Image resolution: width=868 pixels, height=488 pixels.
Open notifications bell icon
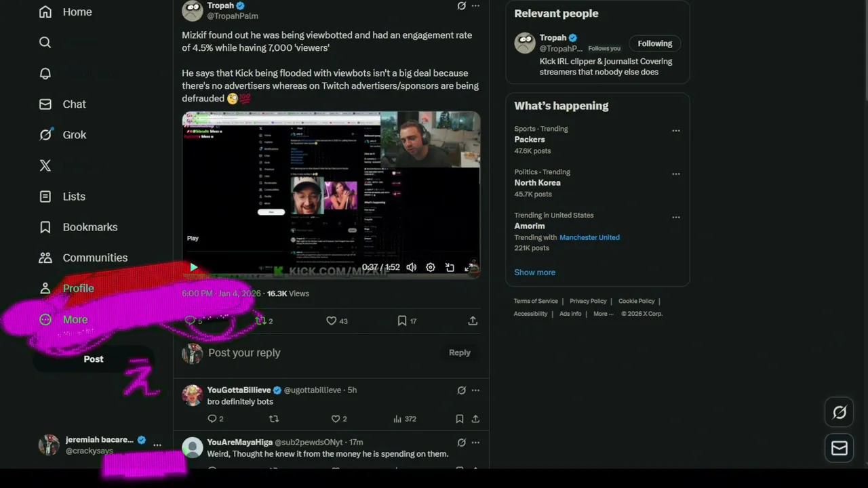pyautogui.click(x=45, y=73)
